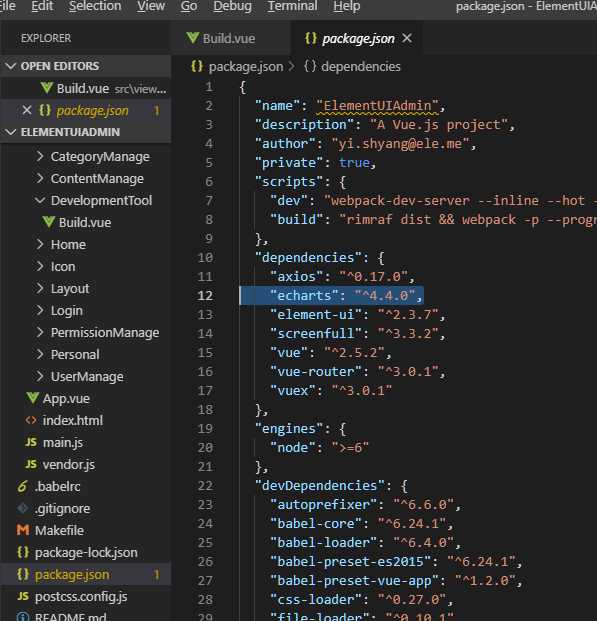Click the JS icon beside main.js
Screen dimensions: 597x621
coord(31,442)
